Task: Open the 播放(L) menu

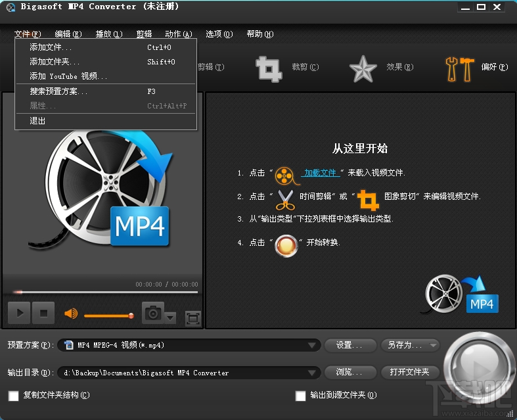Action: click(109, 34)
